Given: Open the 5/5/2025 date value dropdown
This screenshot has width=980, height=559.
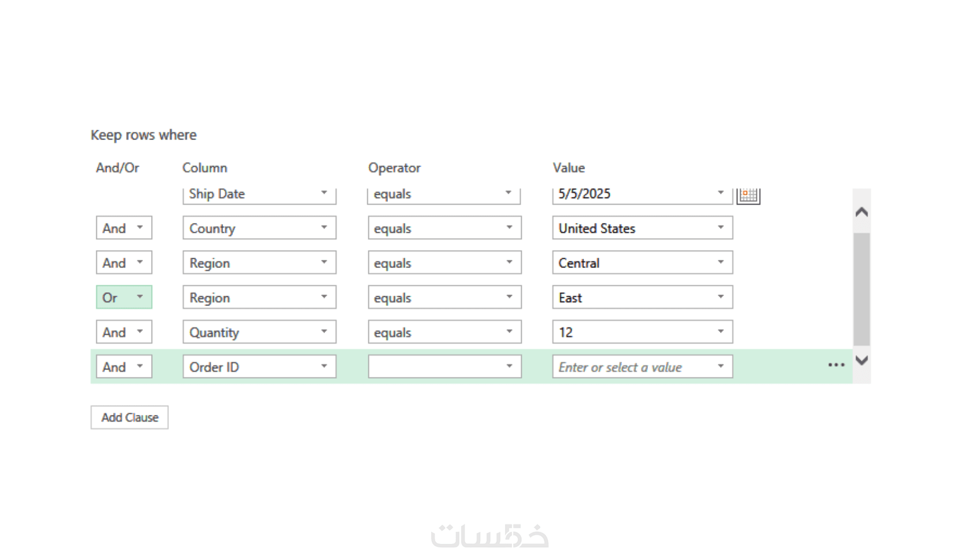Looking at the screenshot, I should pyautogui.click(x=643, y=195).
